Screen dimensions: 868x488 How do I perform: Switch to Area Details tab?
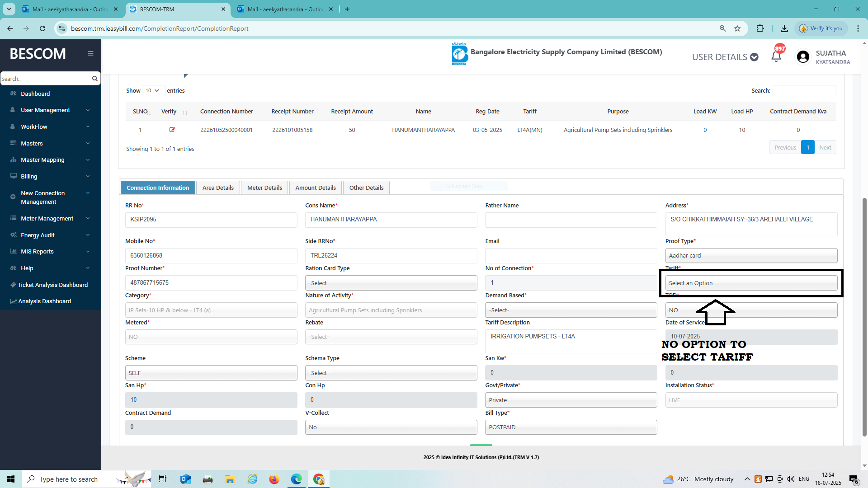218,188
